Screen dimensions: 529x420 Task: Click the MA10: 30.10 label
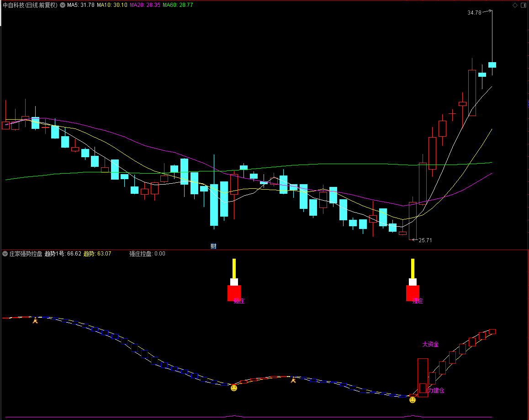click(x=112, y=5)
